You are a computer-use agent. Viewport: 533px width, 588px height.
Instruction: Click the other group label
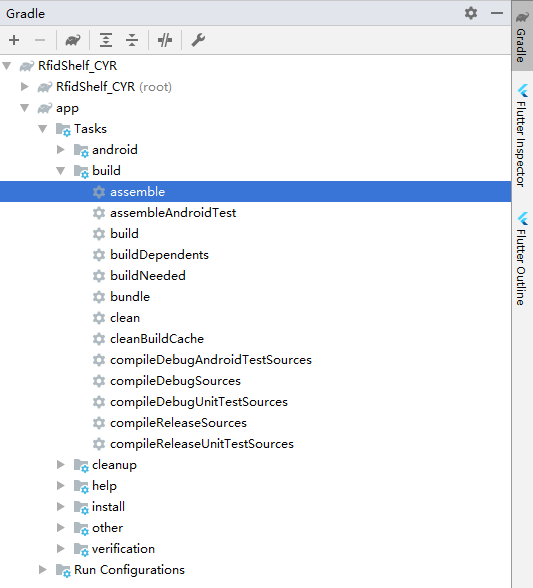pyautogui.click(x=107, y=528)
